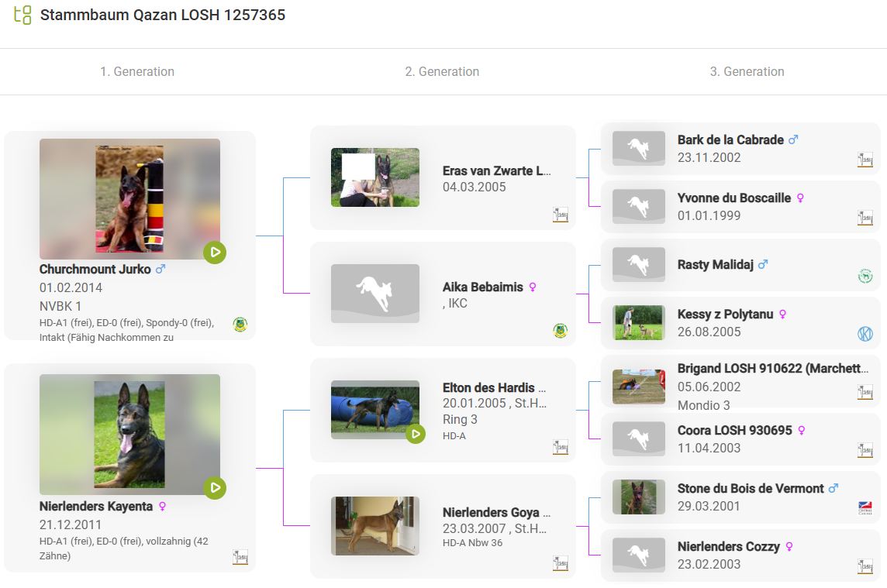Open Nierlenders Cozzy profile name

click(728, 546)
